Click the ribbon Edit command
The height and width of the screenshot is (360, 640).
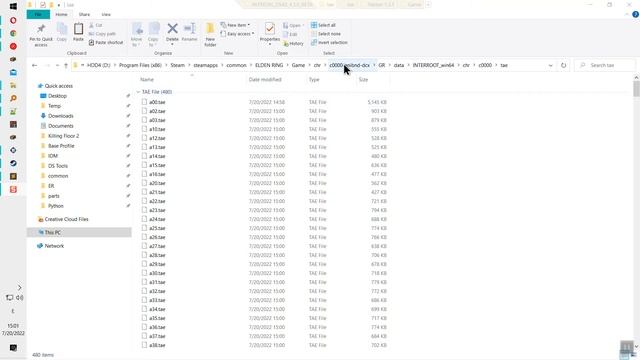[291, 34]
